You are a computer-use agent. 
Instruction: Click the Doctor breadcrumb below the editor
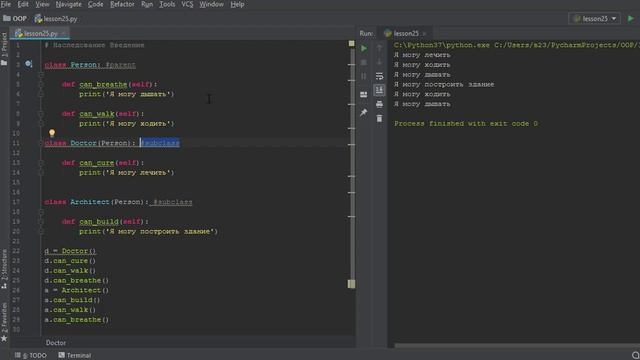tap(56, 343)
